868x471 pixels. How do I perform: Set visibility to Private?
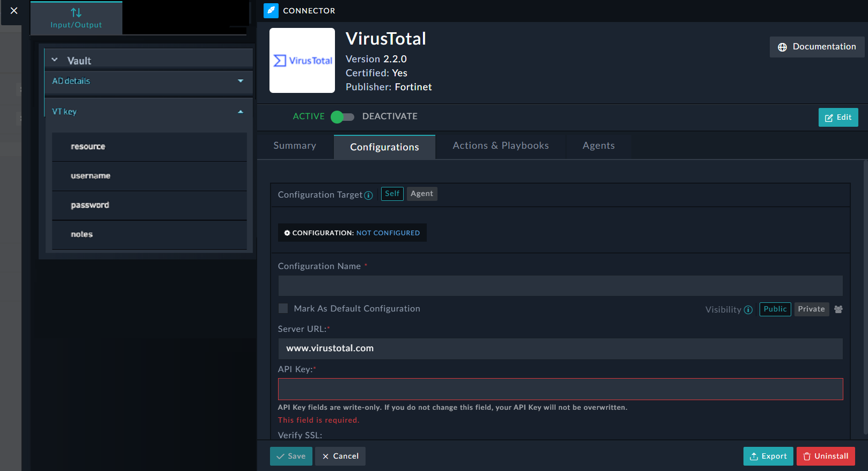811,309
